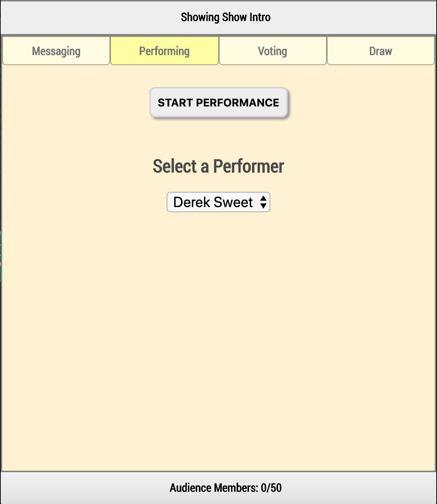Click the Audience Members status bar
This screenshot has width=437, height=504.
pos(218,487)
